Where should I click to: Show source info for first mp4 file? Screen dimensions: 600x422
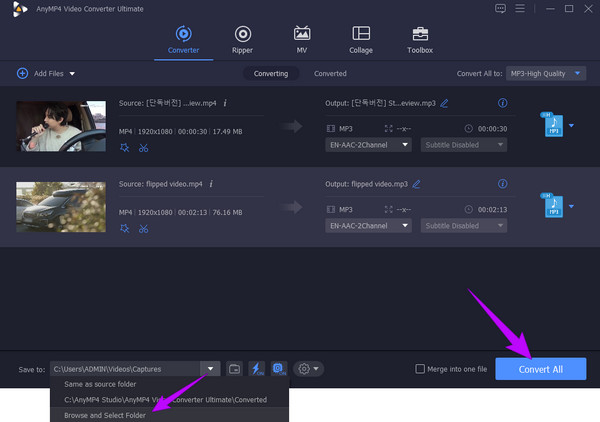pyautogui.click(x=225, y=103)
